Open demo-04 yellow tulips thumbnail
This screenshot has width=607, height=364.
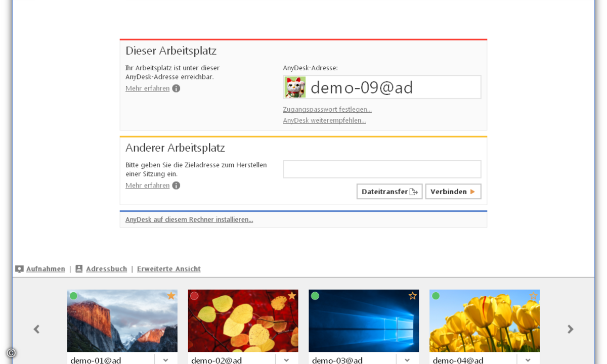pos(485,321)
